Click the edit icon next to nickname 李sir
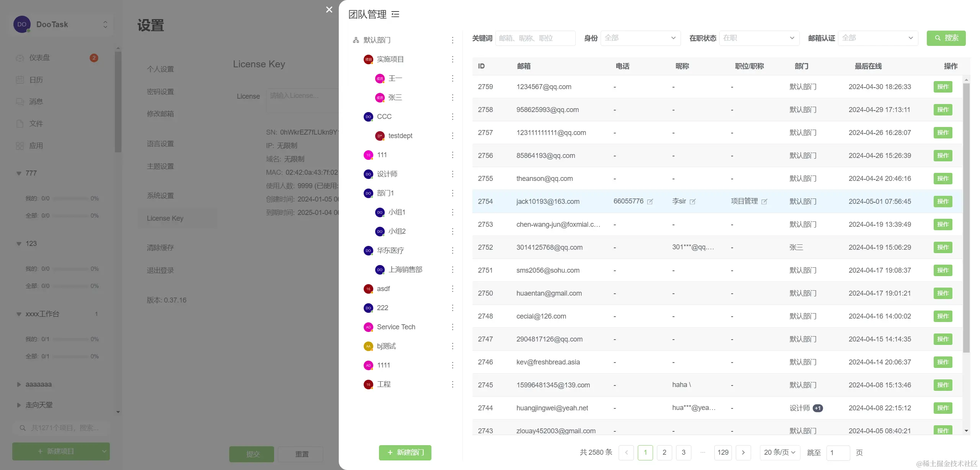The height and width of the screenshot is (470, 980). (x=693, y=202)
